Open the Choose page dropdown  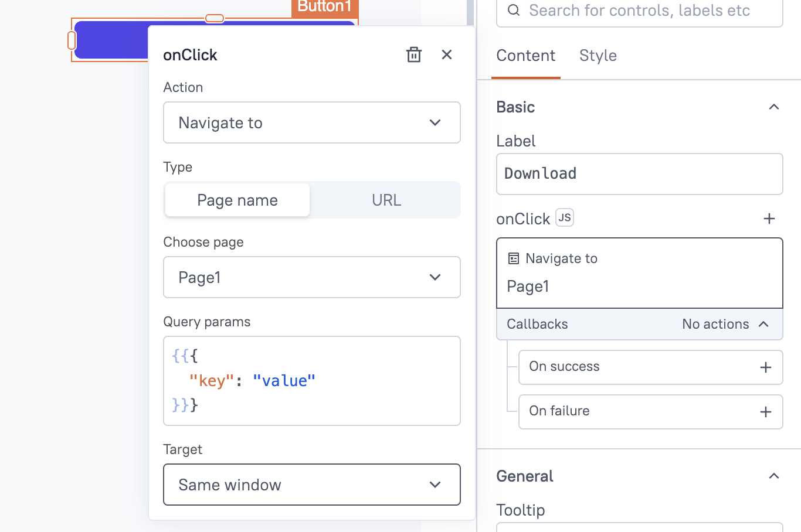point(312,277)
